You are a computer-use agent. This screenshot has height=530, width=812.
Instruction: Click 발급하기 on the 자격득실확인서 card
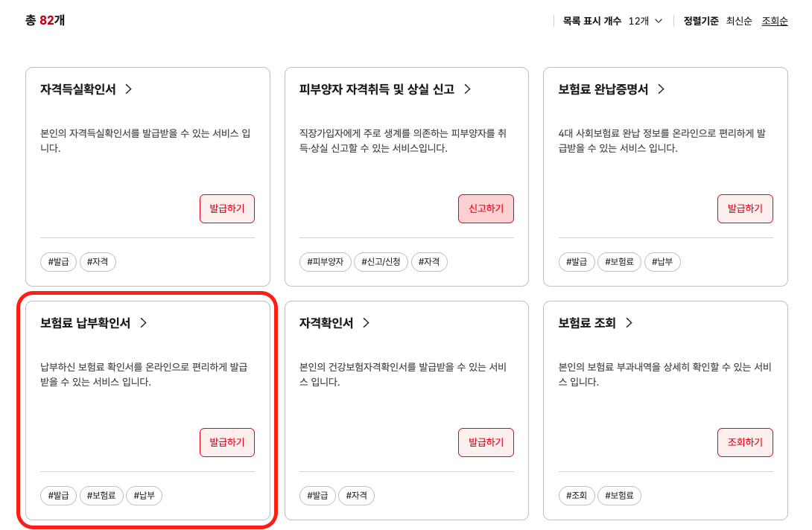226,208
